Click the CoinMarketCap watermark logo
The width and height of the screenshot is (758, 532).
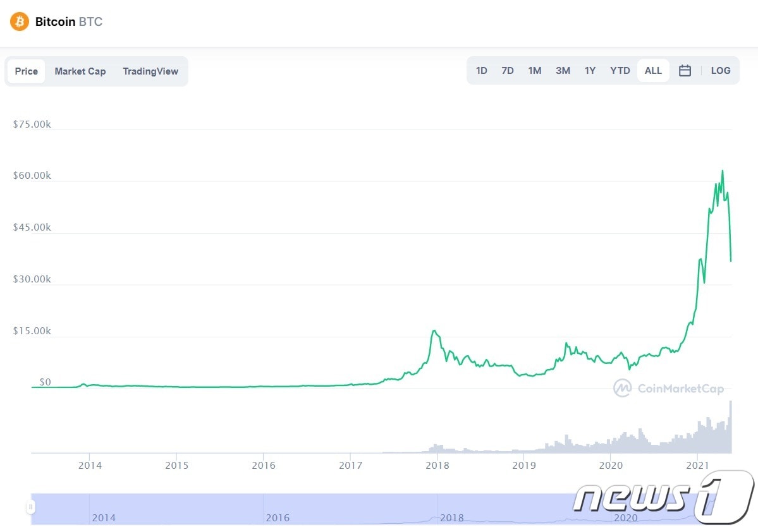tap(668, 388)
